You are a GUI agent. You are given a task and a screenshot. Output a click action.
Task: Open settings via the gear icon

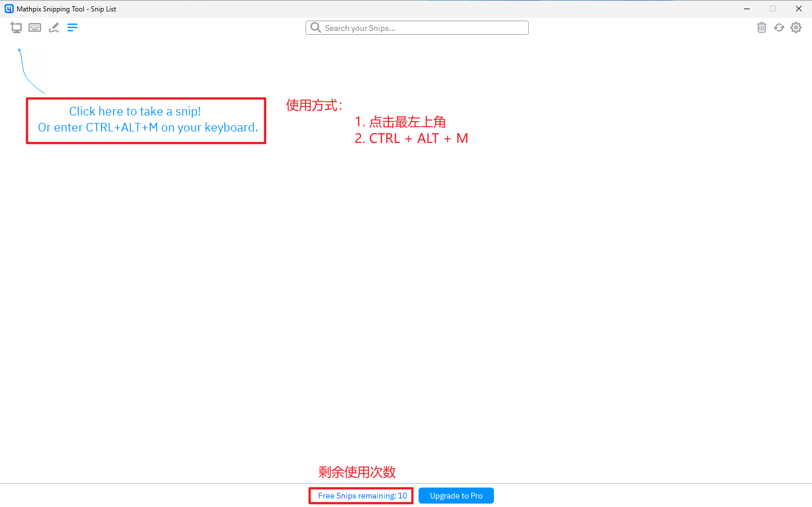(796, 27)
